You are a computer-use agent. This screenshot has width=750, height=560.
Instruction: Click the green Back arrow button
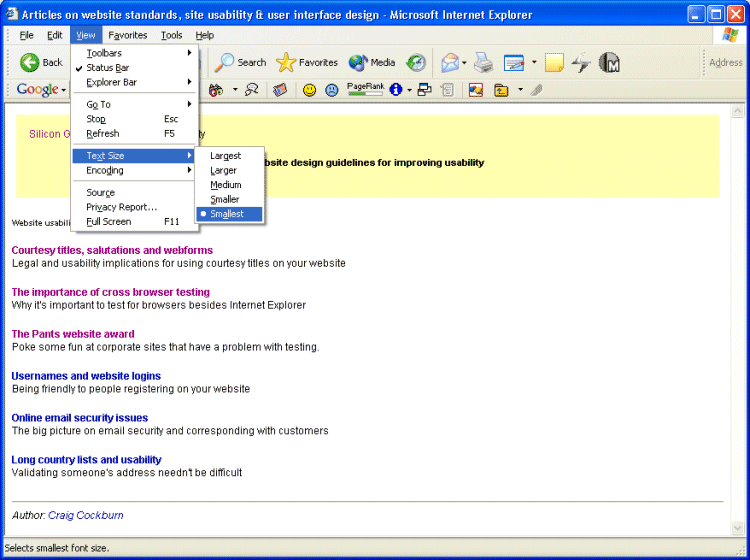(x=30, y=63)
